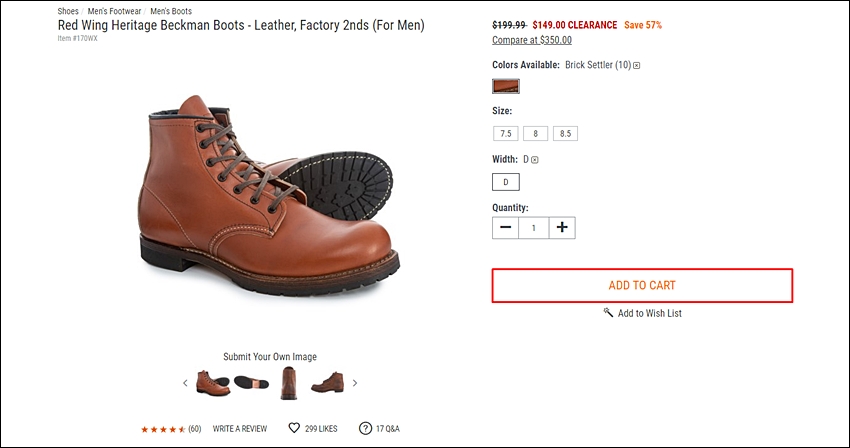Decrease quantity with the minus button

(505, 227)
